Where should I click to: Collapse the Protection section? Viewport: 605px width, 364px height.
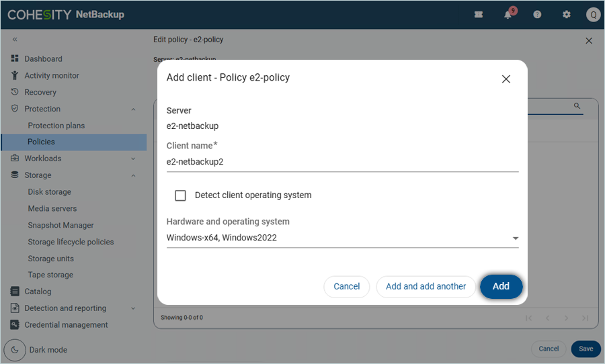click(x=133, y=109)
